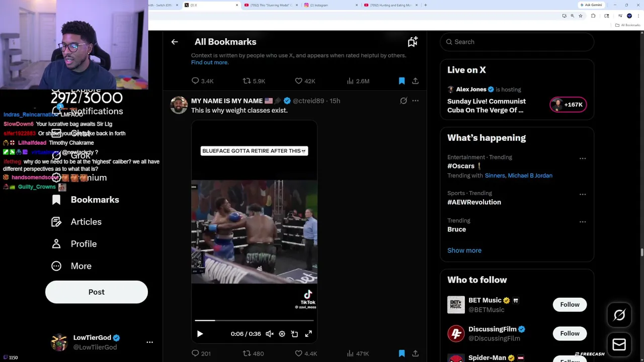Open the Bruce trending topic

[x=456, y=229]
